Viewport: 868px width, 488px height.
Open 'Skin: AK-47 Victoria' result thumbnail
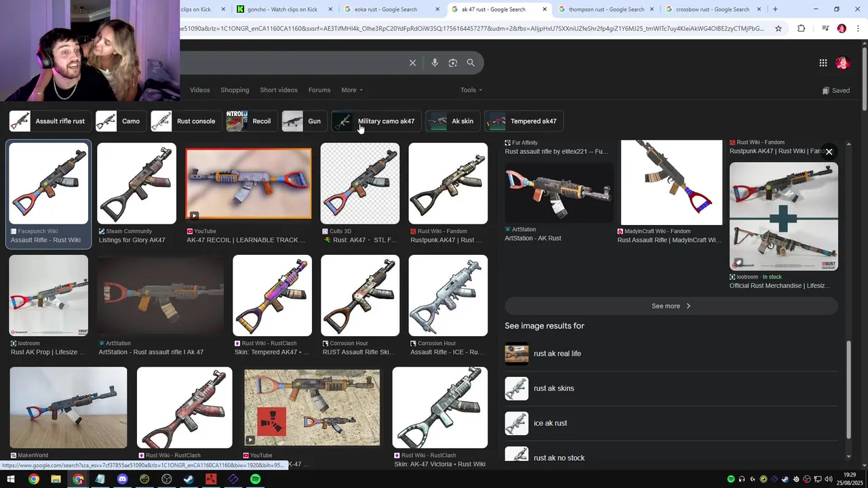coord(439,407)
